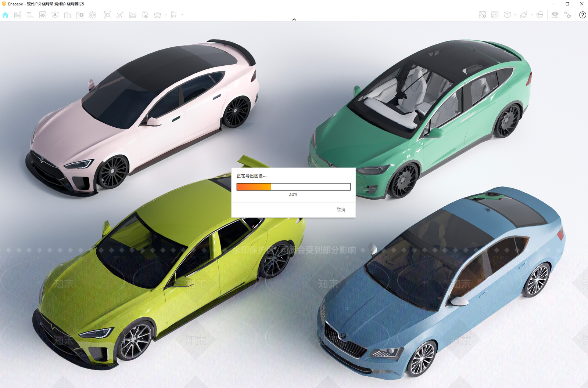Screen dimensions: 588x388
Task: Go to the Enscape home icon
Action: point(5,15)
